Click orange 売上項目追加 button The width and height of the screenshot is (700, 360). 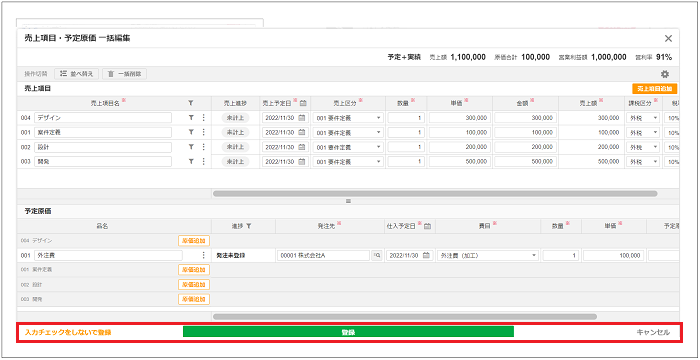point(655,88)
